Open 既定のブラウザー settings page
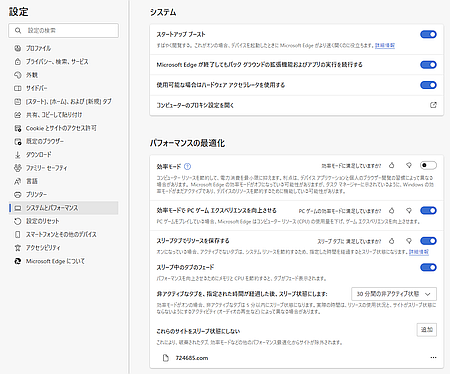 pos(63,142)
